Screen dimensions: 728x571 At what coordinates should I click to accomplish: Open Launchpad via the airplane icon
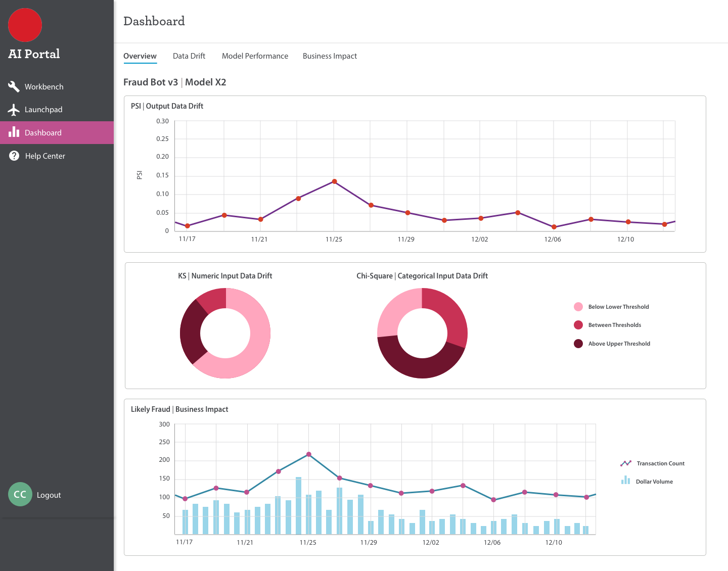[x=14, y=109]
